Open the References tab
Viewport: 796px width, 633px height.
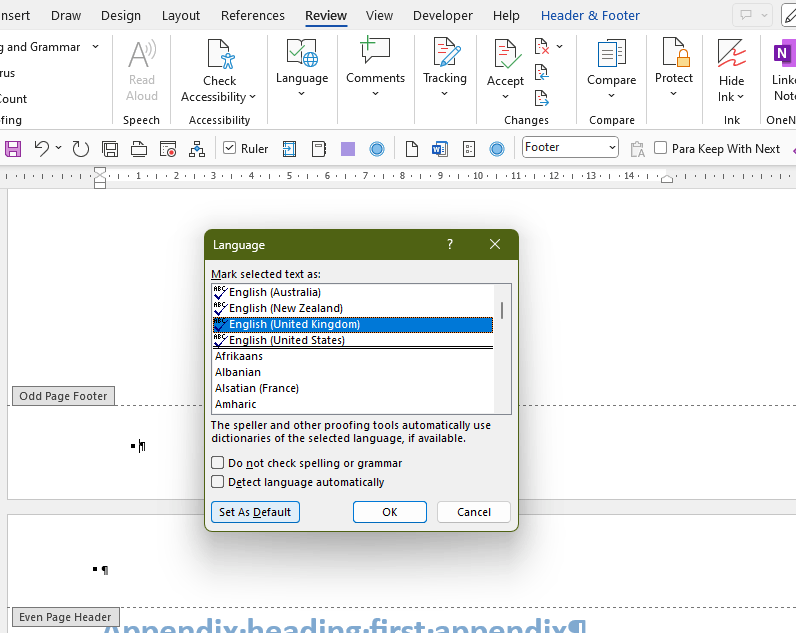pyautogui.click(x=253, y=16)
